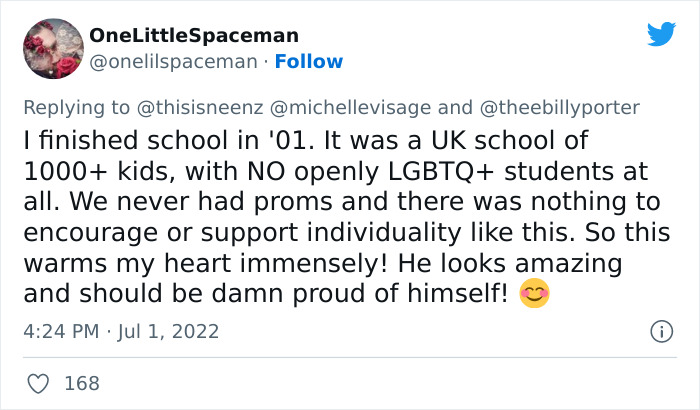Open OneLittleSpaceman's profile picture
700x410 pixels.
pos(52,48)
